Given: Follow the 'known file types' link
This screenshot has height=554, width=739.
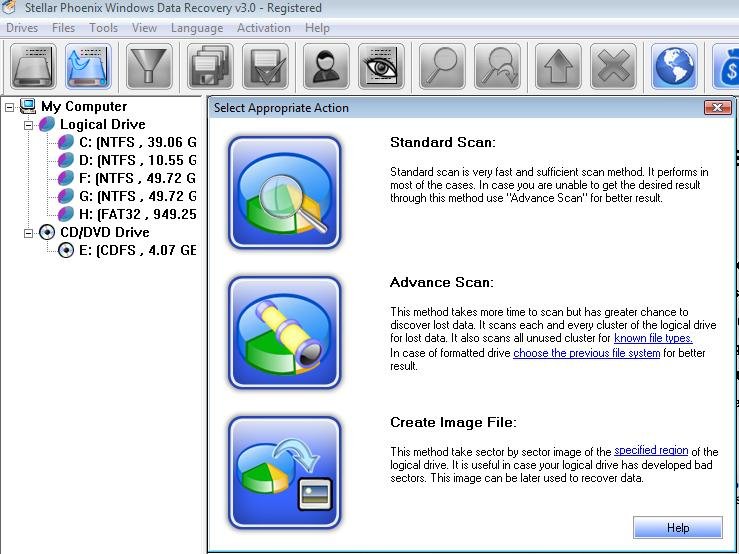Looking at the screenshot, I should 653,338.
